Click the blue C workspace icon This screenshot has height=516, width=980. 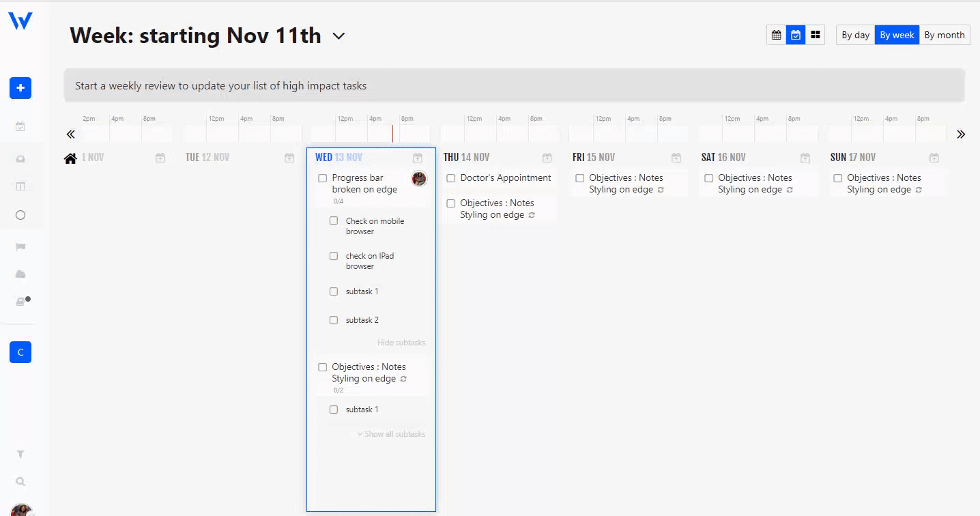coord(20,352)
